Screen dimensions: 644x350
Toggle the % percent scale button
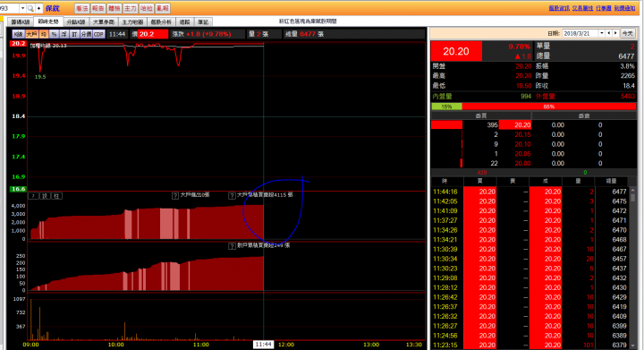tap(54, 34)
